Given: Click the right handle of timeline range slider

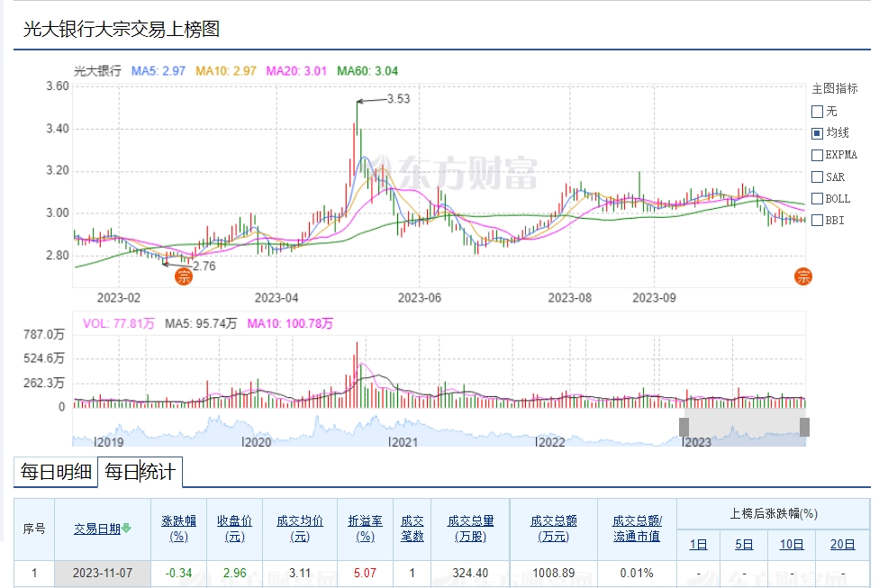Looking at the screenshot, I should [804, 427].
